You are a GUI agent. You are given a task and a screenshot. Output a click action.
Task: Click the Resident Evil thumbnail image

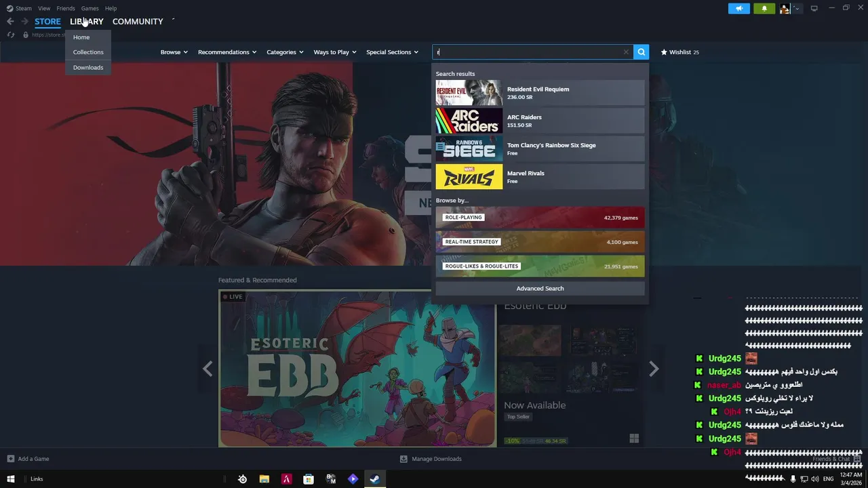[469, 93]
